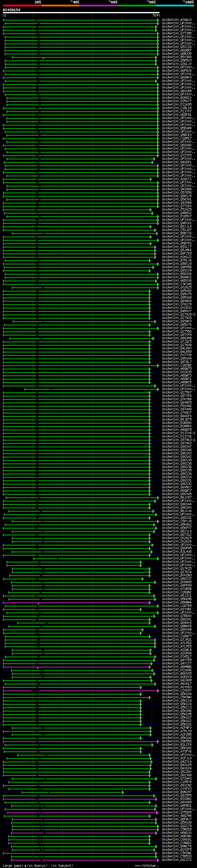Select hit label UniRef100_A1CS72

177,860
